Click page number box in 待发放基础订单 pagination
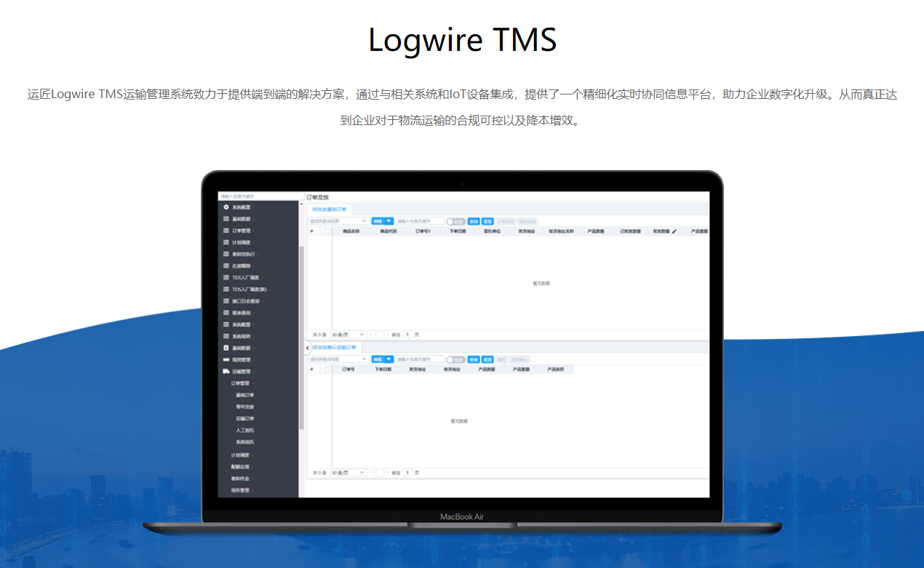The height and width of the screenshot is (568, 924). [408, 335]
